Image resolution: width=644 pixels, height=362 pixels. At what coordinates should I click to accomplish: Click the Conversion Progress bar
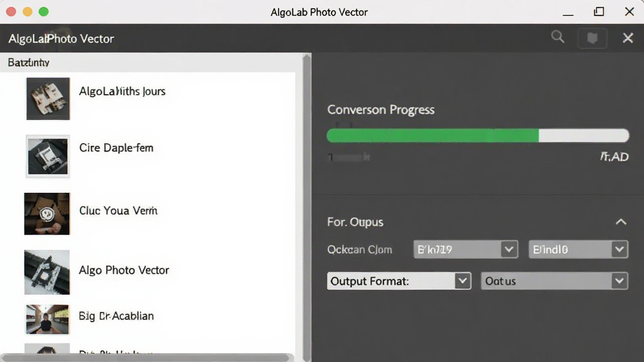[478, 136]
